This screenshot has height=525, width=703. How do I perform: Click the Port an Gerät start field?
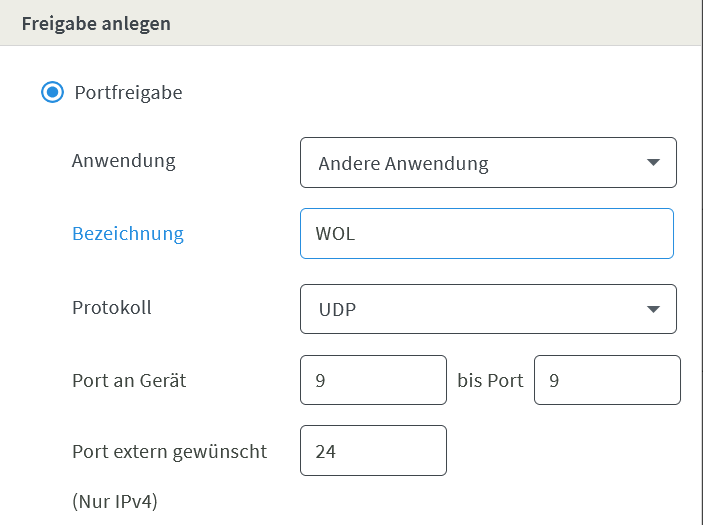[x=373, y=380]
